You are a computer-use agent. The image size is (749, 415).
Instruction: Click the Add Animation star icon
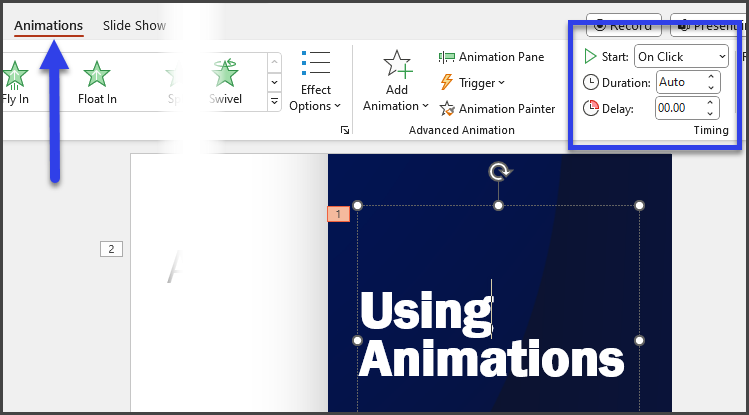pos(397,64)
